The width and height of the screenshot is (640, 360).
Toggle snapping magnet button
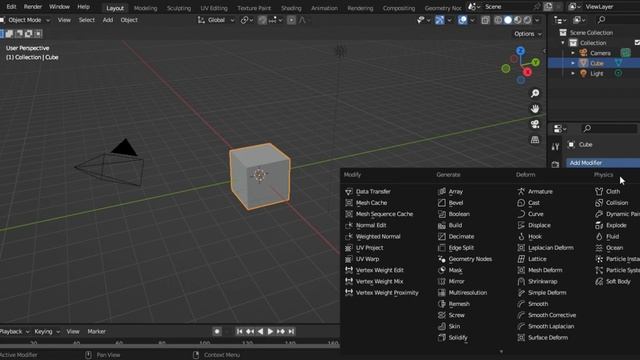point(262,20)
